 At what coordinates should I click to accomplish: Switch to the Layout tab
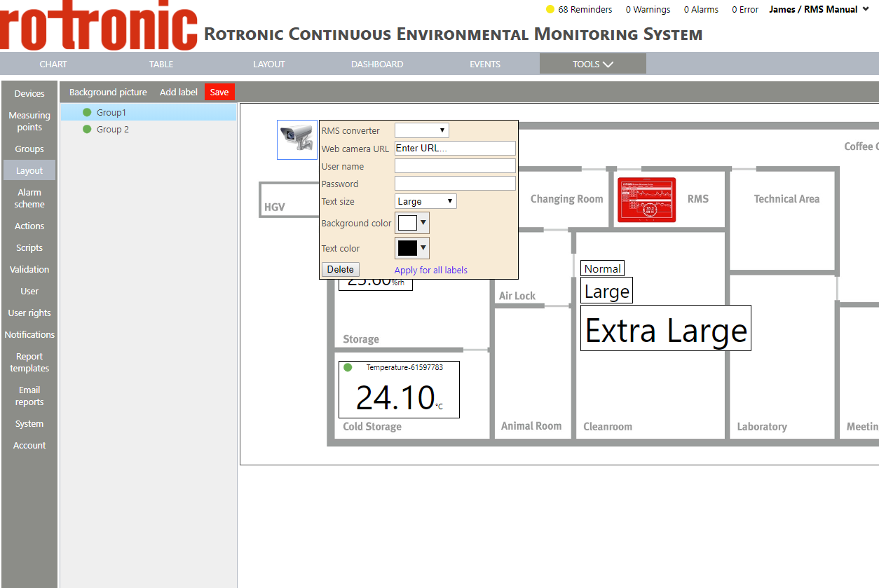pos(269,64)
